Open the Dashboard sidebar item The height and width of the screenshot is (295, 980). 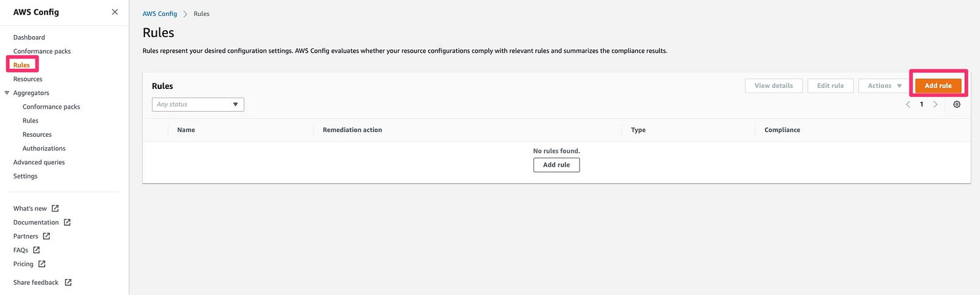29,37
